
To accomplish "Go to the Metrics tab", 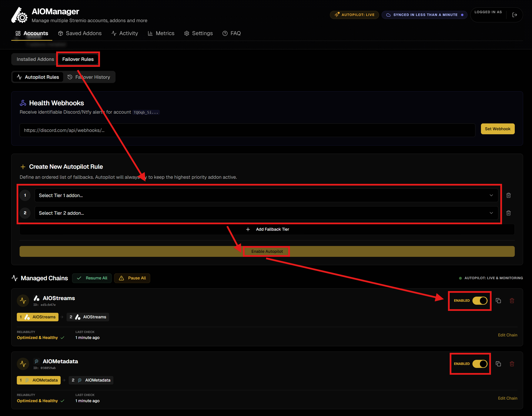I will click(161, 33).
